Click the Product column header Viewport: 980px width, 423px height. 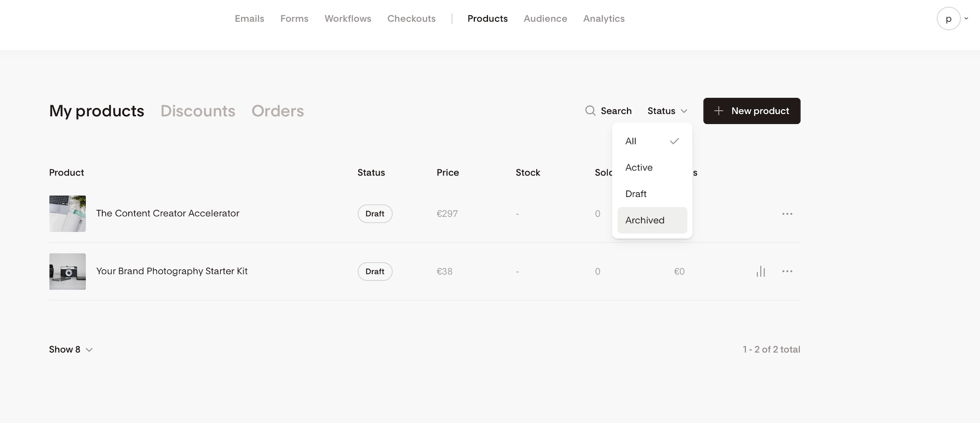66,172
